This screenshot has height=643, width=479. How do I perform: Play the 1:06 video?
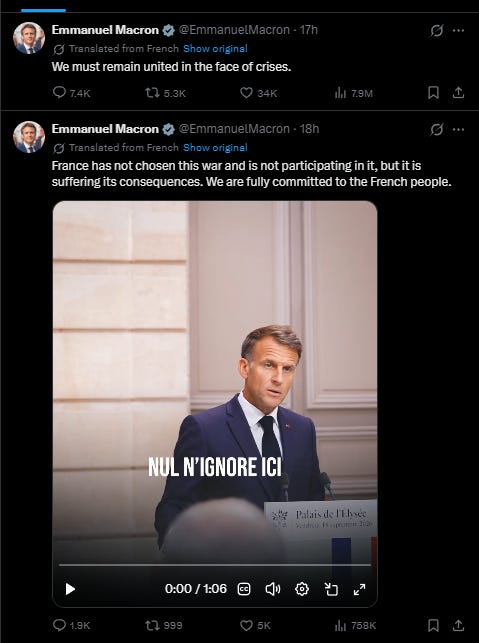pyautogui.click(x=70, y=589)
